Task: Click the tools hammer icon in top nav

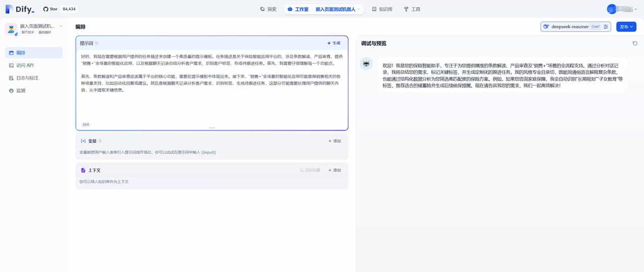Action: tap(406, 9)
